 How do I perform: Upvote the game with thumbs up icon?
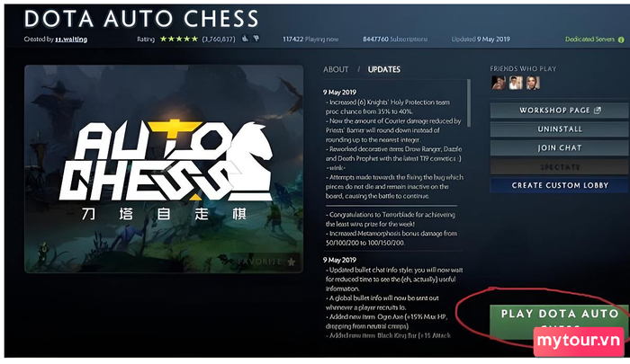(x=245, y=39)
